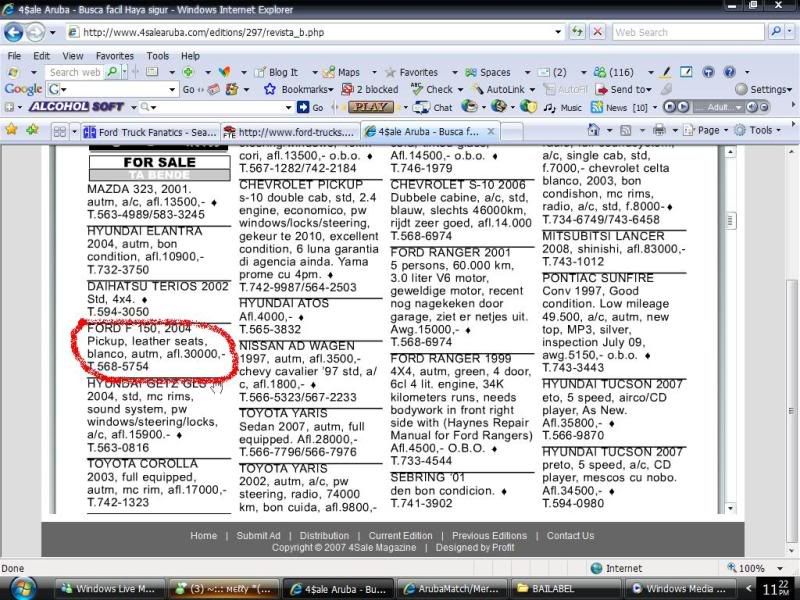Open Blog It in the Live toolbar
The image size is (800, 600).
coord(277,72)
